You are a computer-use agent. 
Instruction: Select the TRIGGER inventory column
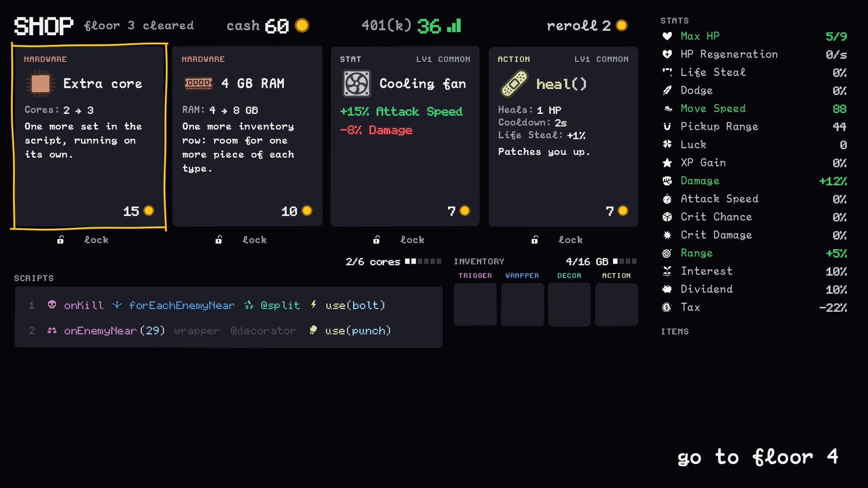click(x=475, y=275)
